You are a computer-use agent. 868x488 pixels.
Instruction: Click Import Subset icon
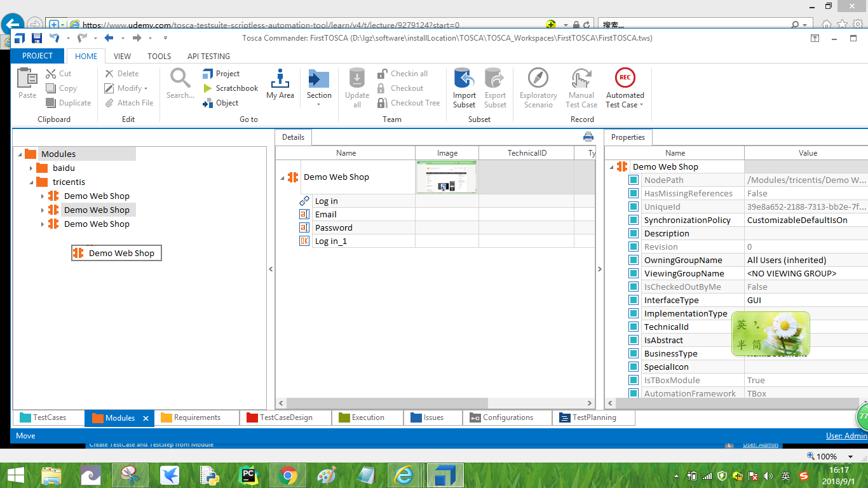[465, 79]
